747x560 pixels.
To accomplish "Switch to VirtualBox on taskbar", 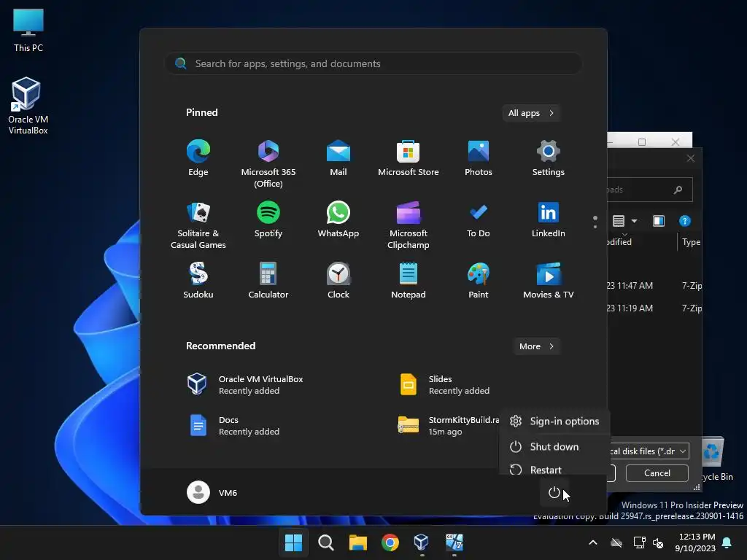I will pos(422,542).
